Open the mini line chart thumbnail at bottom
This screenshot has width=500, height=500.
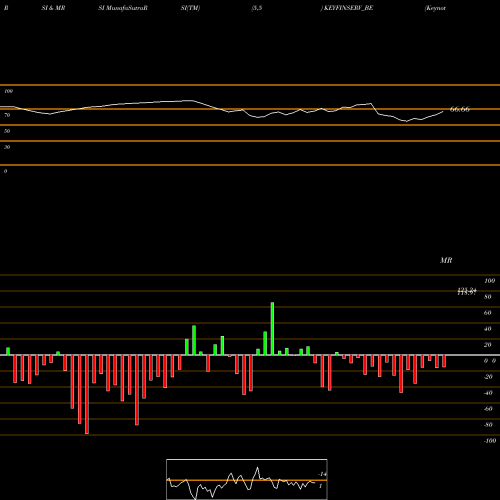coord(247,479)
